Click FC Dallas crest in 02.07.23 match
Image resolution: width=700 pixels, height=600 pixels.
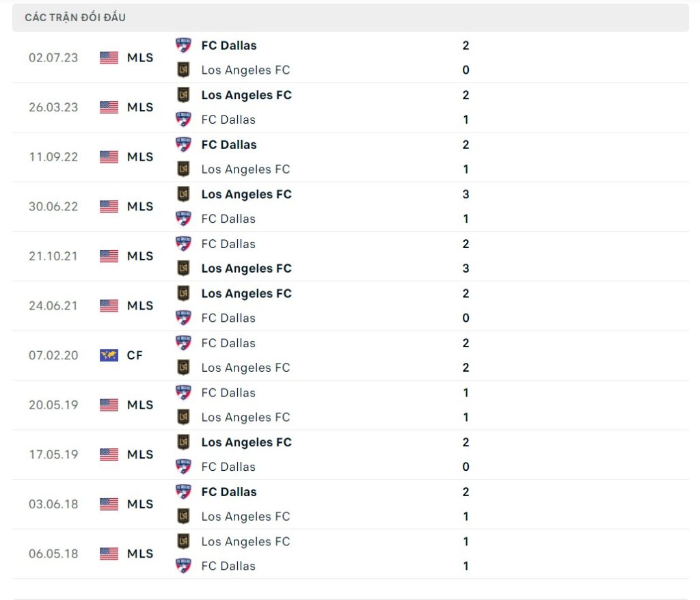[183, 46]
